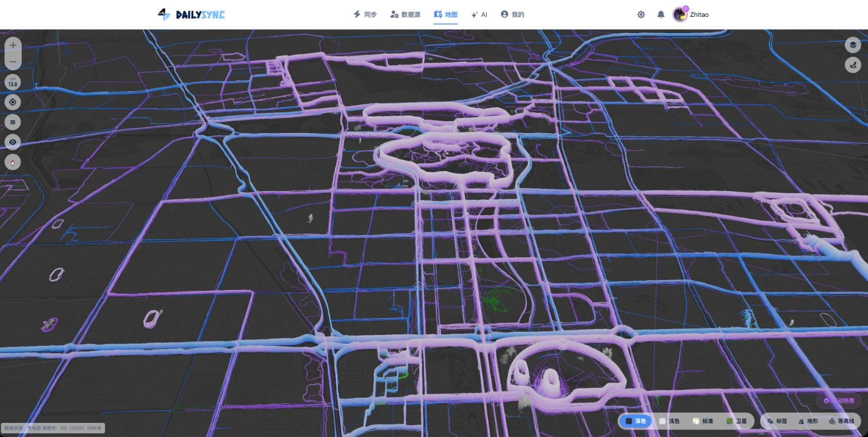
Task: Click the zoom level 13.6 indicator
Action: tap(13, 83)
